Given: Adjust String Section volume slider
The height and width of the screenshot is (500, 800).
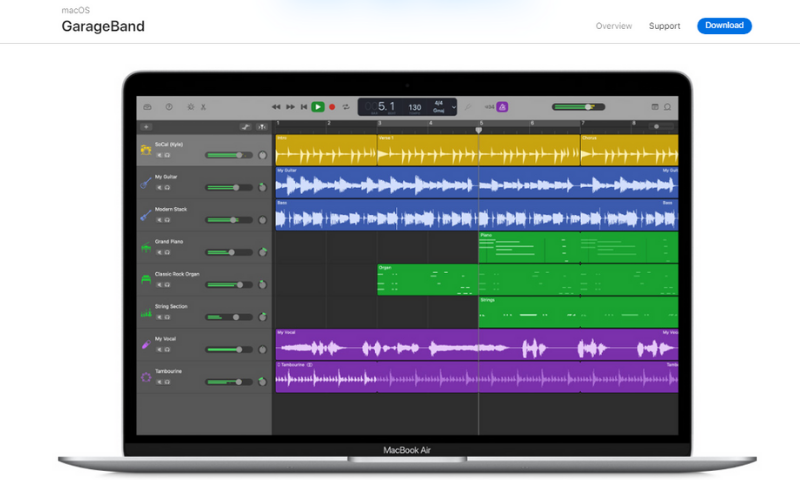Looking at the screenshot, I should coord(229,317).
